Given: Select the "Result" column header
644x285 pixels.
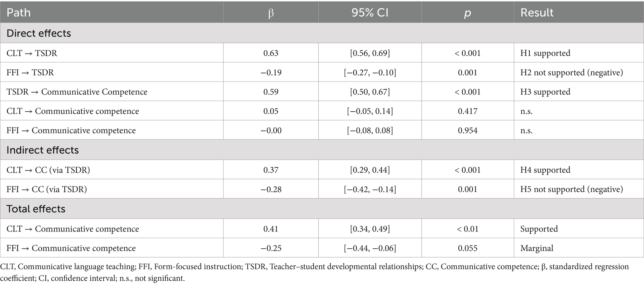Looking at the screenshot, I should click(x=537, y=12).
